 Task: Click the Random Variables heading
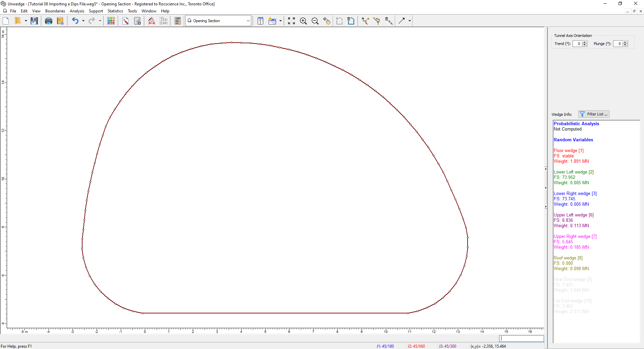[x=573, y=140]
